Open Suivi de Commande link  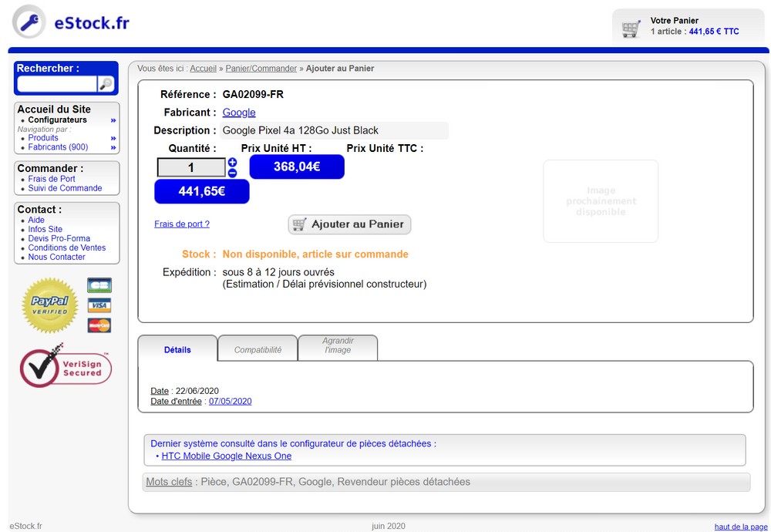(65, 188)
